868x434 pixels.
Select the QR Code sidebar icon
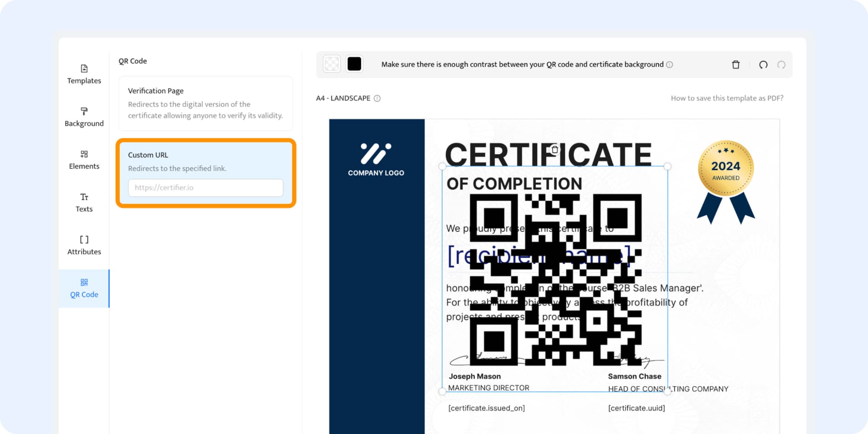coord(84,288)
